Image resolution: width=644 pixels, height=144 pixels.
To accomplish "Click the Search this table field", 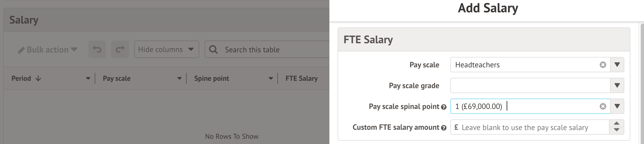I will [274, 50].
